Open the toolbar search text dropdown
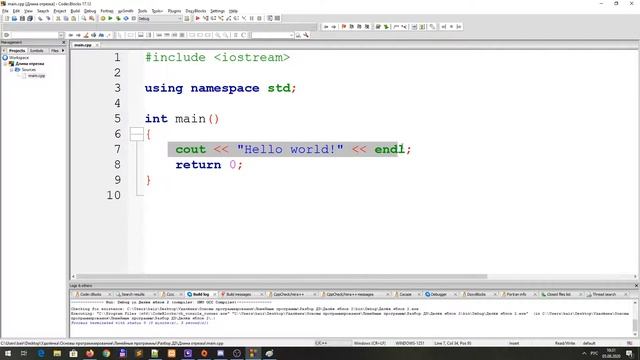Screen dimensions: 640x360 click(291, 35)
